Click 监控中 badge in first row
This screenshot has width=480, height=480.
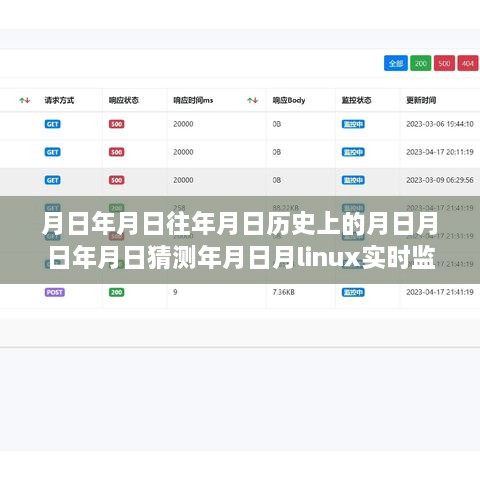click(353, 124)
